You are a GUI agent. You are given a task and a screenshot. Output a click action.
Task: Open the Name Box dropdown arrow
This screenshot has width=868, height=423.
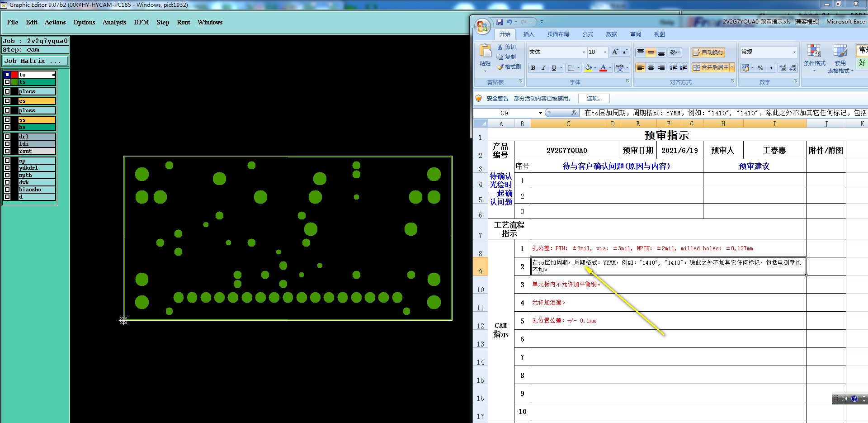pos(540,113)
